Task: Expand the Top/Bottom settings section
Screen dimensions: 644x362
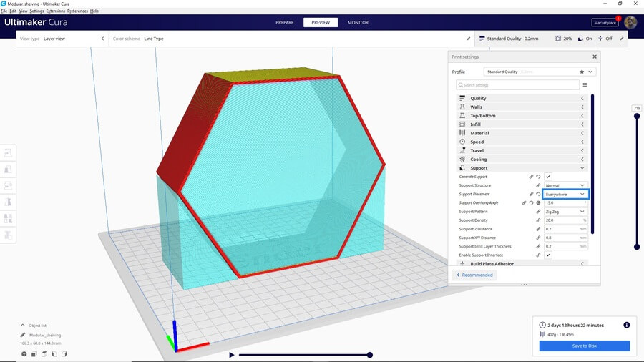Action: coord(522,116)
